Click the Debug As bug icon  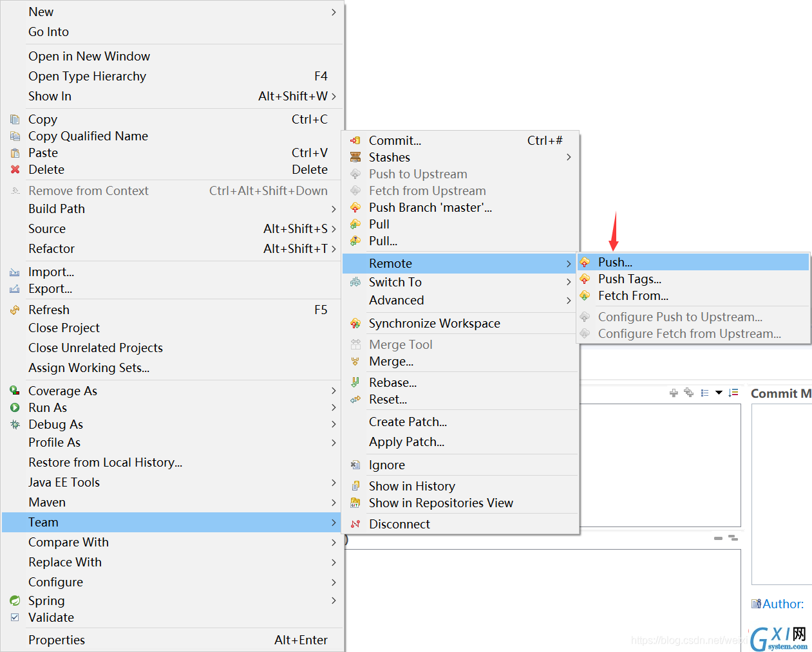pos(15,424)
